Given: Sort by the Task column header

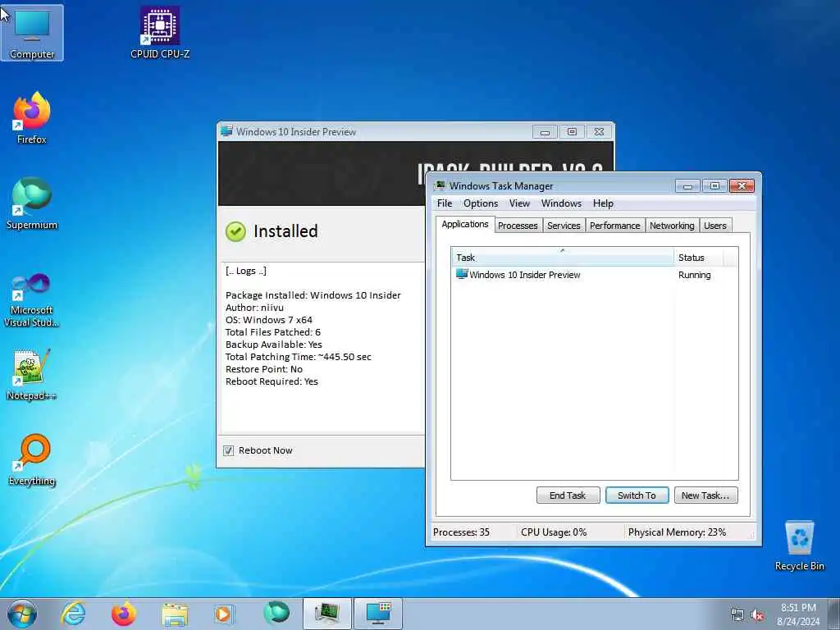Looking at the screenshot, I should click(563, 257).
